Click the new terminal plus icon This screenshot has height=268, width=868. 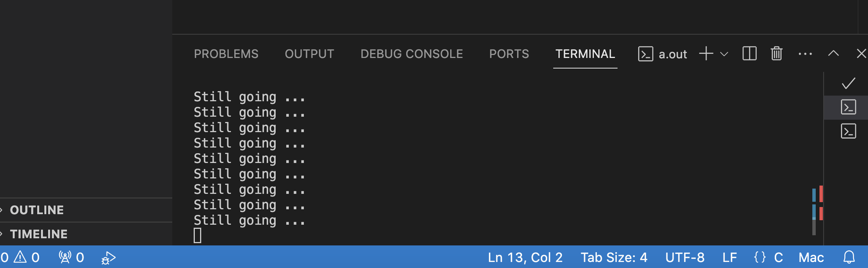(706, 53)
